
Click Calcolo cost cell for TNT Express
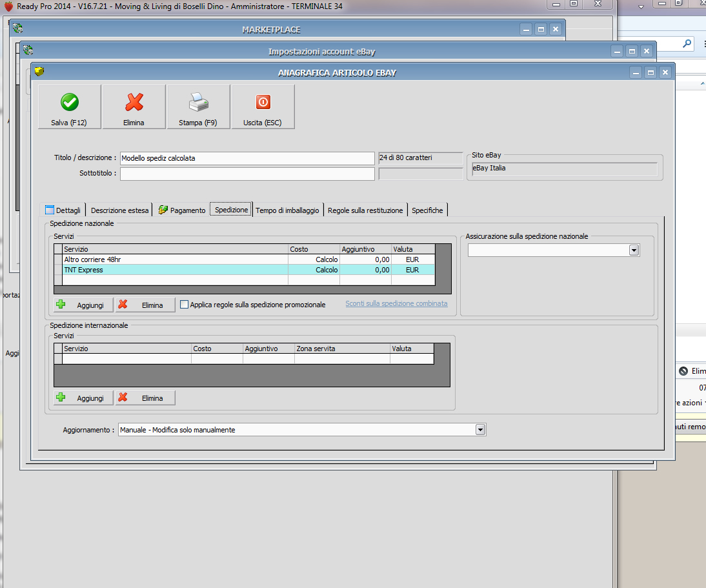pyautogui.click(x=314, y=270)
